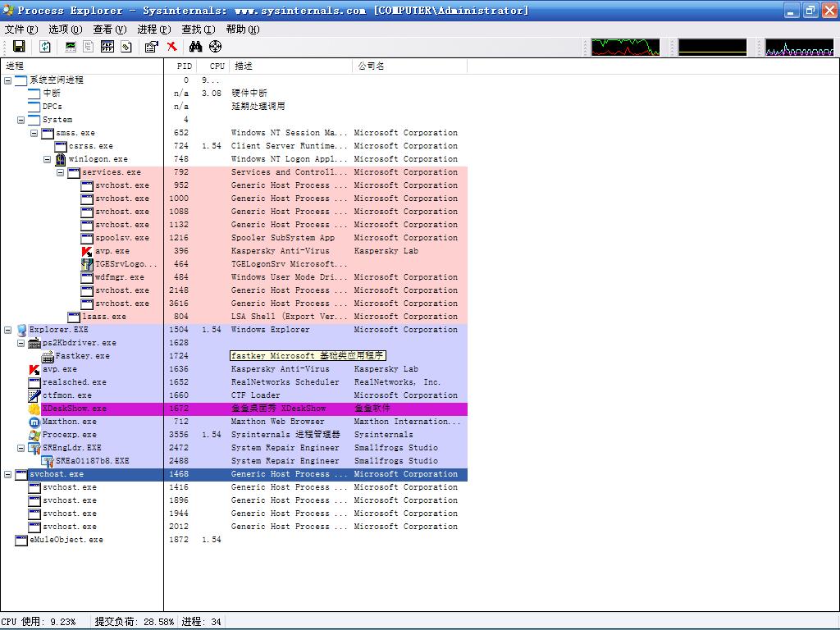Collapse the SREngLdr.EXE tree node
Screen dimensions: 840x630
click(21, 448)
